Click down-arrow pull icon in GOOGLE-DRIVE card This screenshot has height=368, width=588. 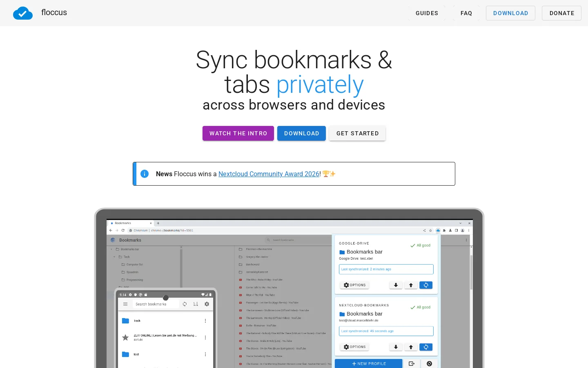(x=396, y=285)
